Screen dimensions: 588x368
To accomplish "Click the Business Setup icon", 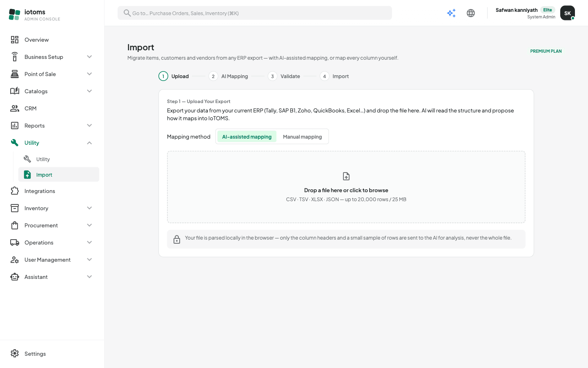I will click(x=15, y=57).
